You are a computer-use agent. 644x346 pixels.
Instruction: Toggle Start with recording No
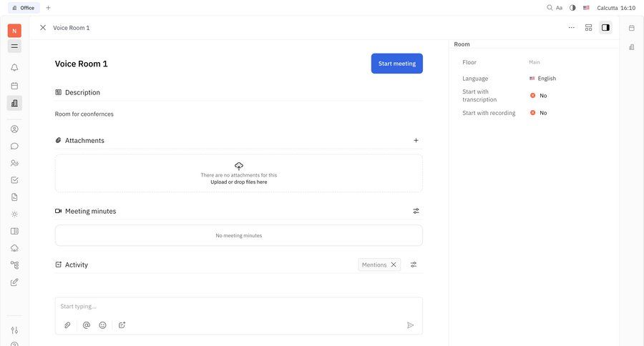538,113
